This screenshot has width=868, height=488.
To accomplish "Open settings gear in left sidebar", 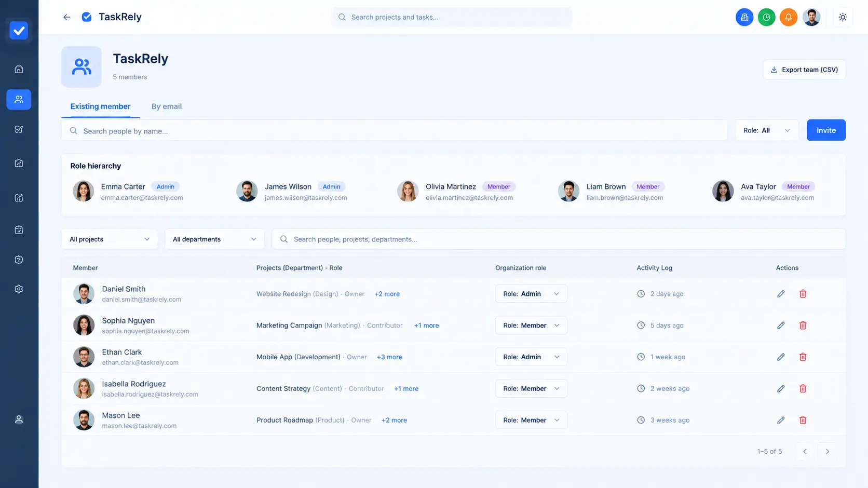I will tap(19, 289).
